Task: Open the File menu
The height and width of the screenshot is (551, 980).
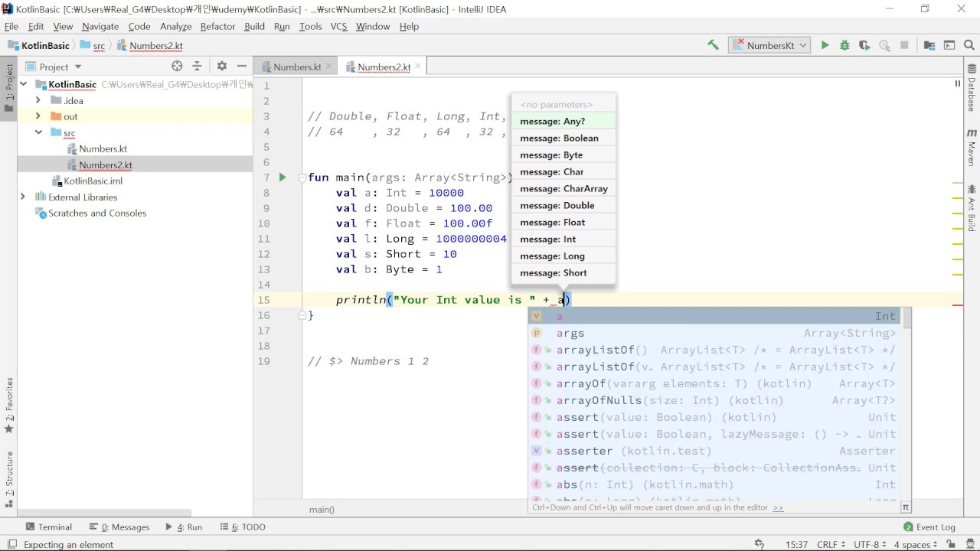Action: [11, 26]
